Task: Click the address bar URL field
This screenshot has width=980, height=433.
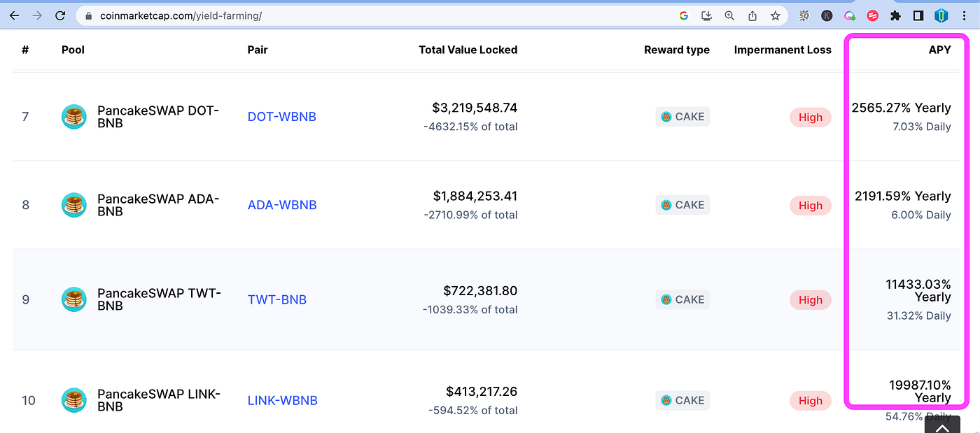Action: click(378, 15)
